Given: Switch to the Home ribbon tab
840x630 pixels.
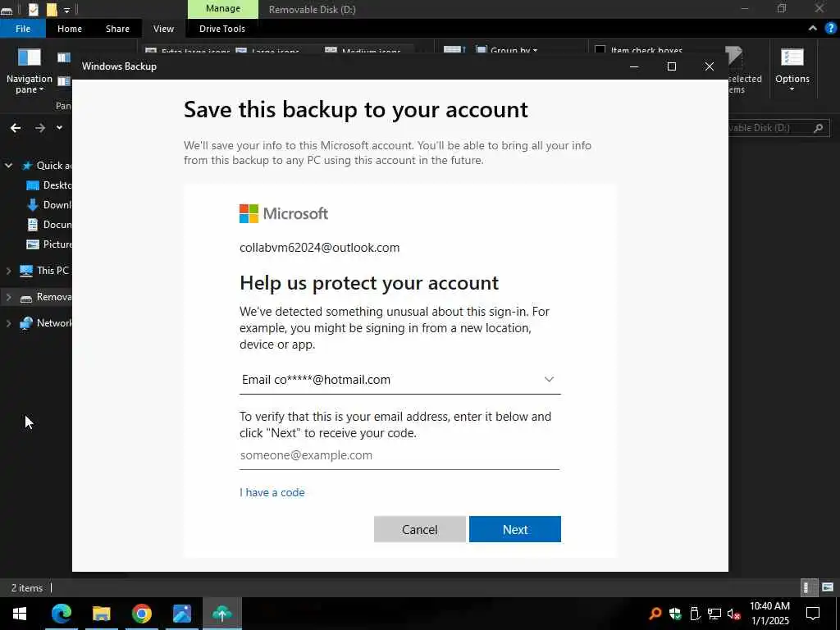Looking at the screenshot, I should click(70, 29).
